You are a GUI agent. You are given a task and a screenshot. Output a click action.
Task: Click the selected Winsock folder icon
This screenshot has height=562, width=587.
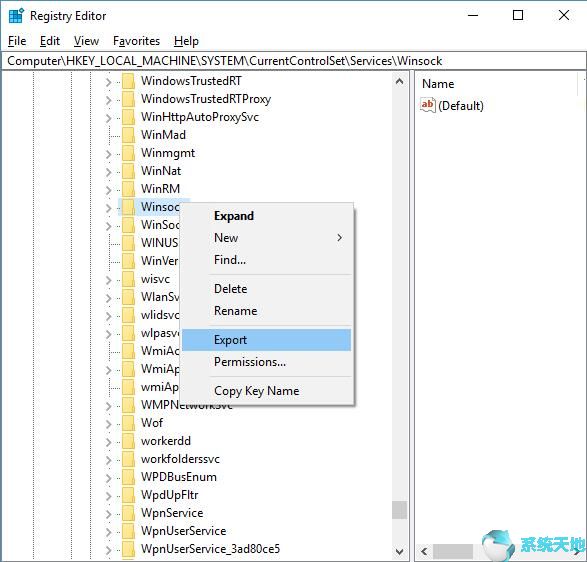(x=128, y=207)
